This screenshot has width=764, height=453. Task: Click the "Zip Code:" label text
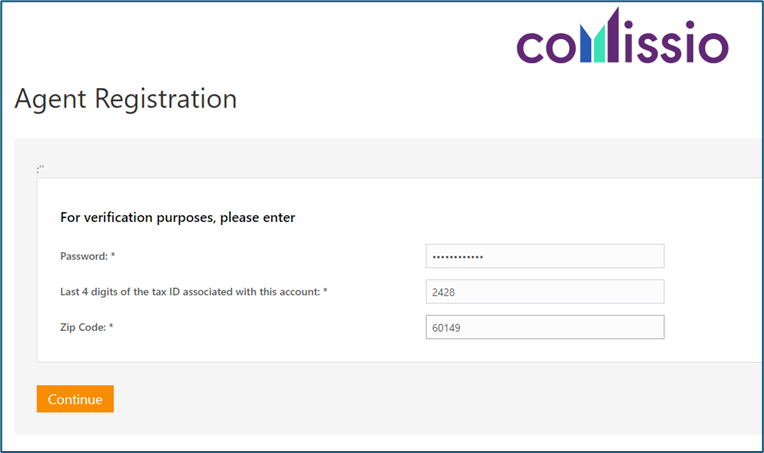pyautogui.click(x=83, y=327)
